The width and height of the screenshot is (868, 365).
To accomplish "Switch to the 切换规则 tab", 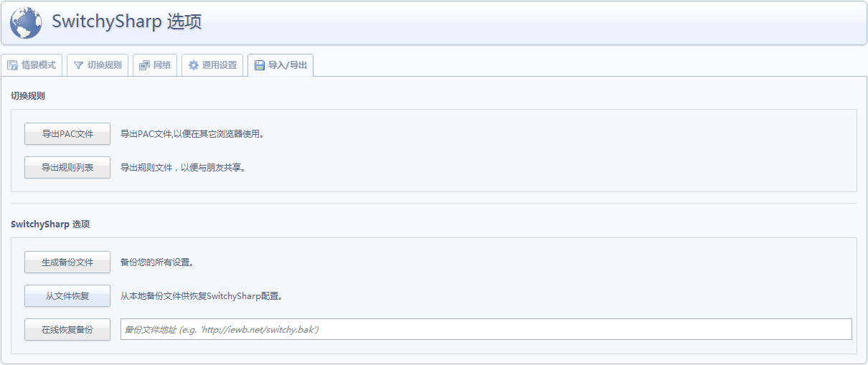I will [x=98, y=65].
